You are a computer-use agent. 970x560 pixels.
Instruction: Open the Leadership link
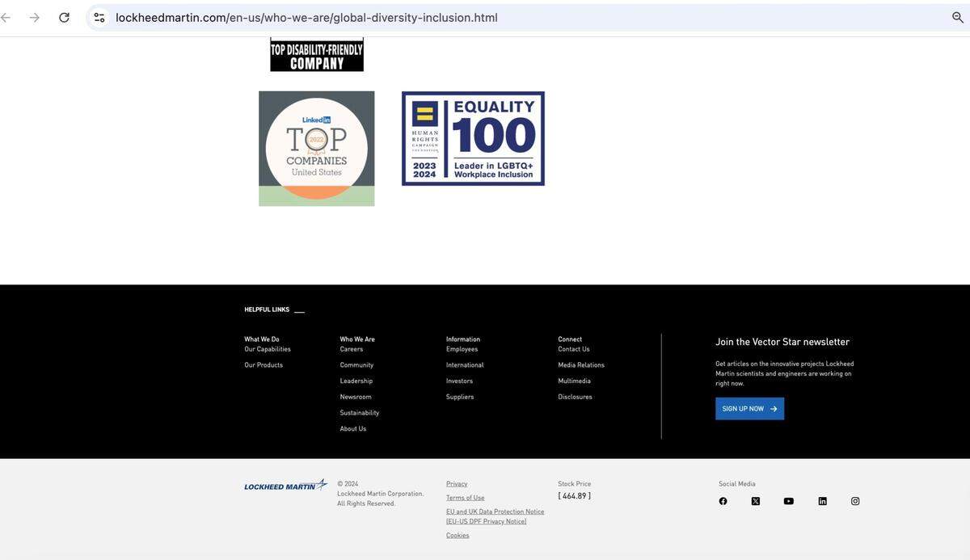[356, 381]
